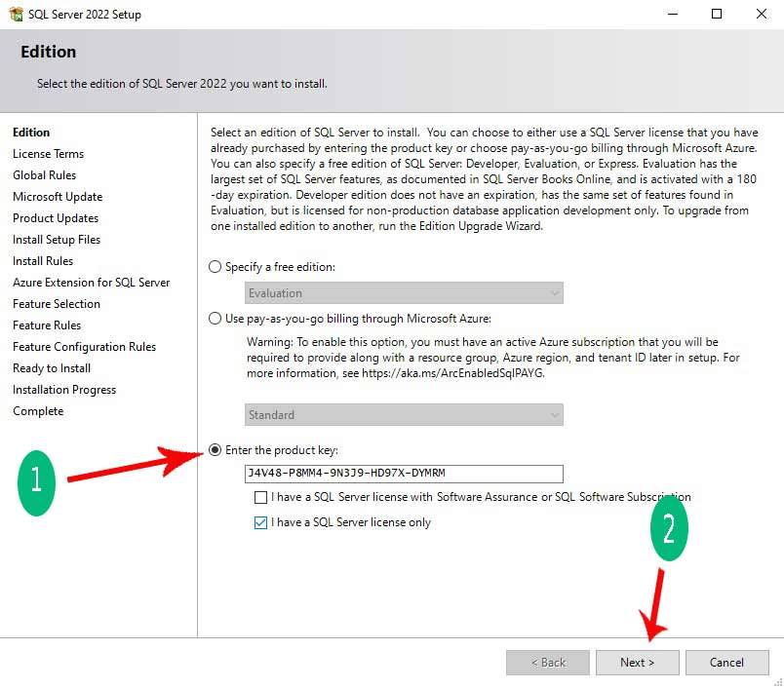Select the Microsoft Update step
The height and width of the screenshot is (688, 784).
coord(58,197)
